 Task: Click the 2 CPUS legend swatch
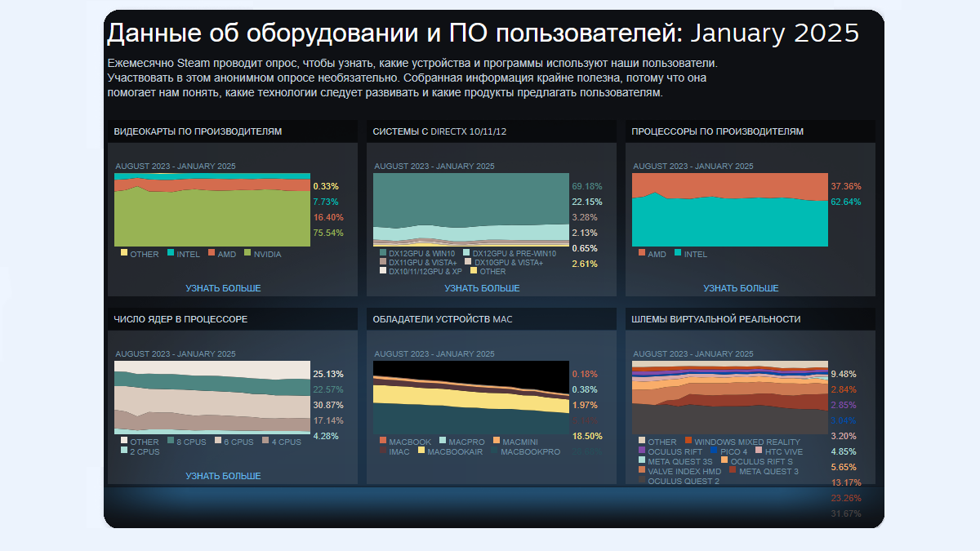coord(123,451)
